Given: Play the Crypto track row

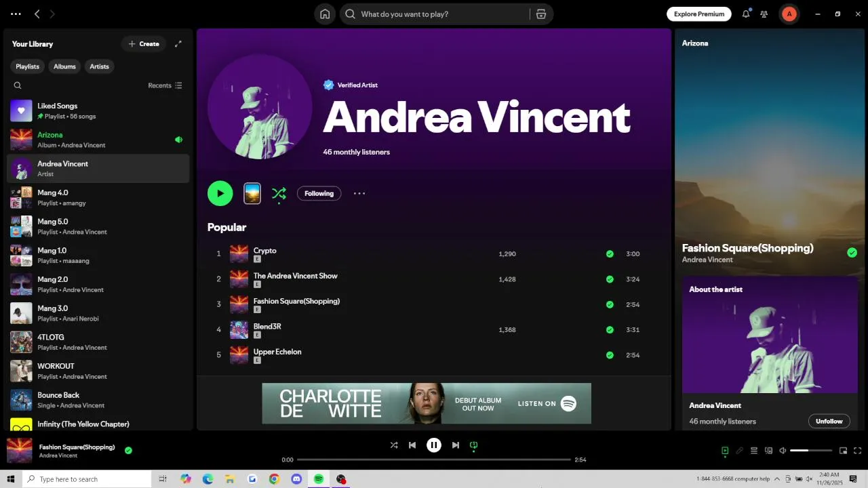Looking at the screenshot, I should pyautogui.click(x=434, y=254).
